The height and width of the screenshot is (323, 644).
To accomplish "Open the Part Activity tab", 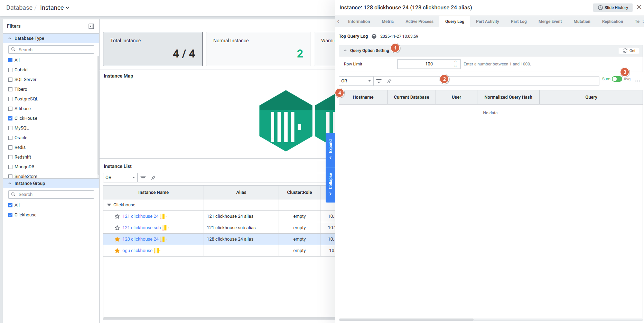I will pyautogui.click(x=487, y=21).
